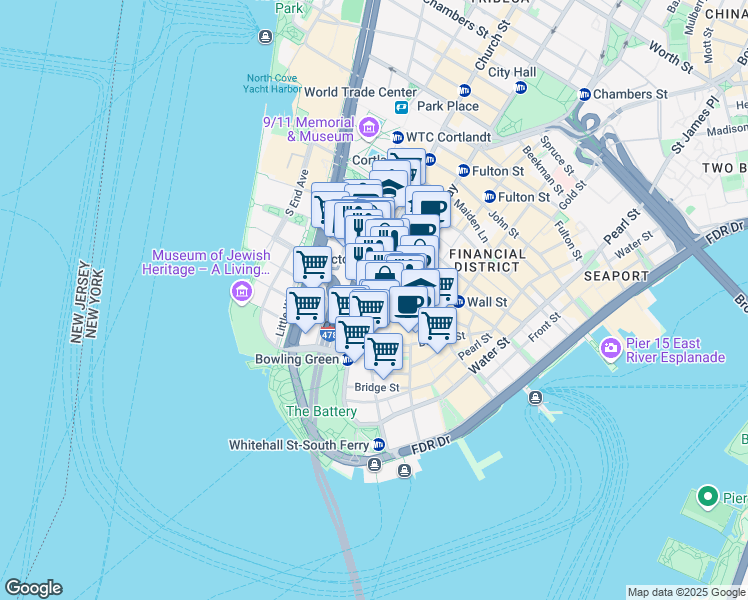The height and width of the screenshot is (600, 748).
Task: Click the SEAPORT neighborhood label
Action: [x=616, y=276]
